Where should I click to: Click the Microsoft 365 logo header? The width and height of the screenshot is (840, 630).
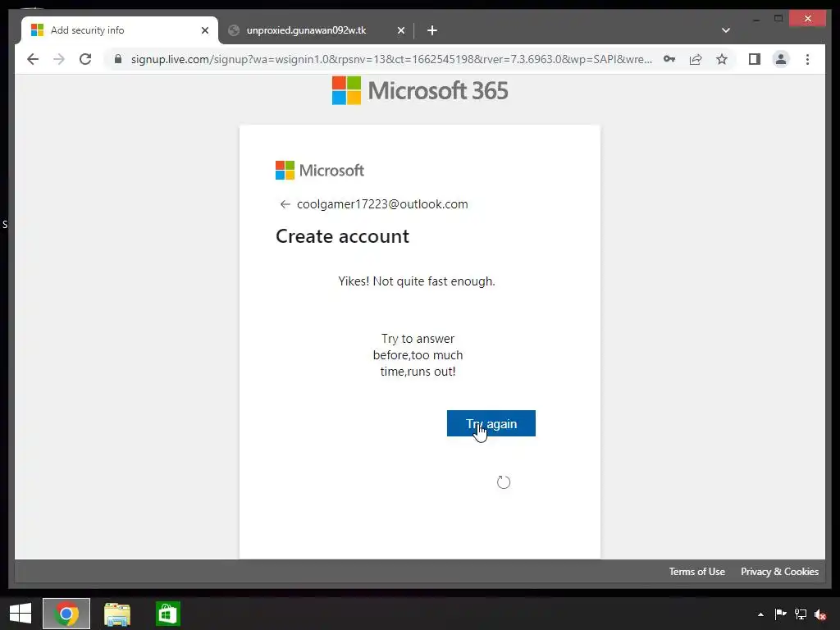tap(420, 90)
